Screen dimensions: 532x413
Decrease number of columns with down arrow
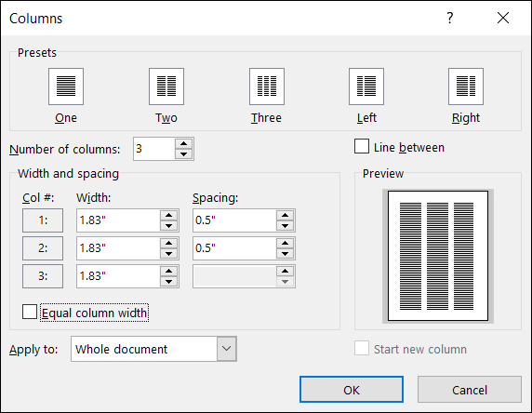[x=183, y=154]
